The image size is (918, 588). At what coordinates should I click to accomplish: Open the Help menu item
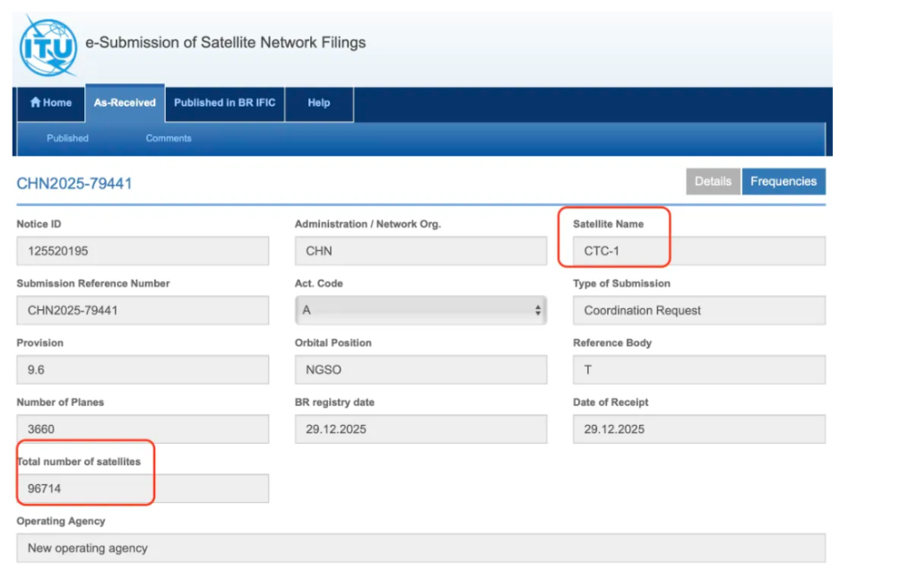318,103
